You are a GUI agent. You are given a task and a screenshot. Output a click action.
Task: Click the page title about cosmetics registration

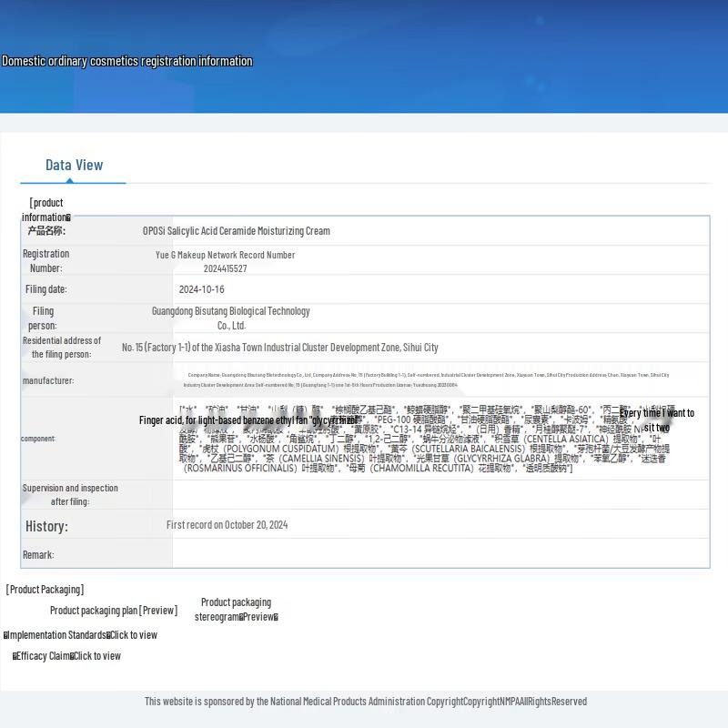point(127,61)
